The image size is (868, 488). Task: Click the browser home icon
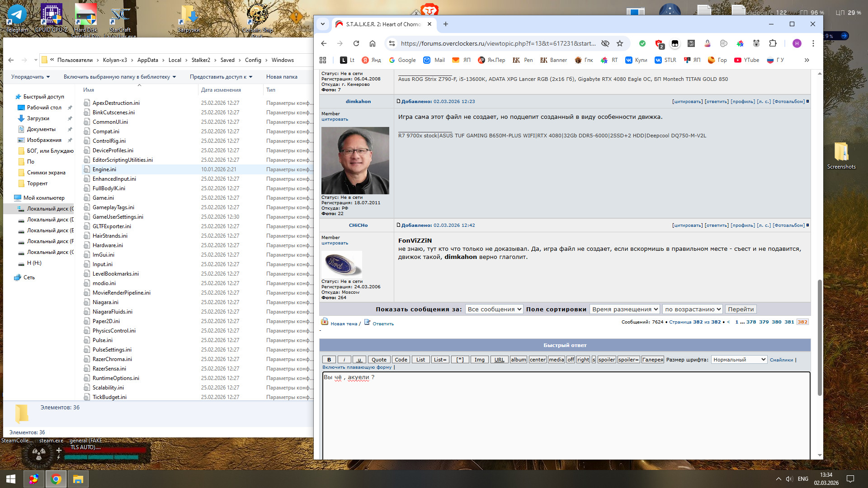tap(373, 43)
